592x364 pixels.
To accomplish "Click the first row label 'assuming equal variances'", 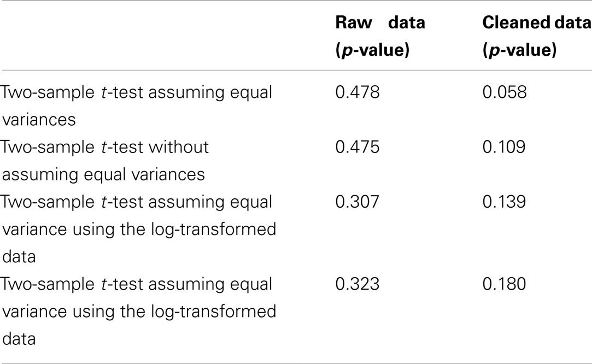I will [x=136, y=105].
